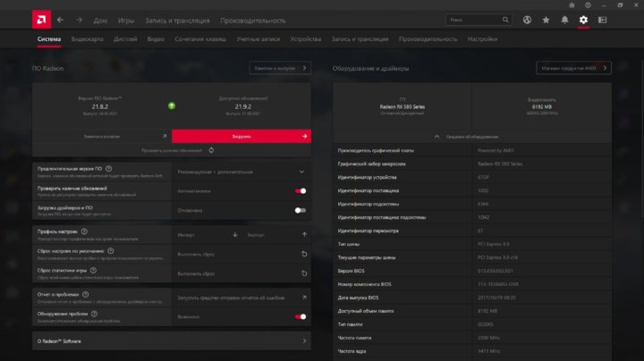The width and height of the screenshot is (644, 361).
Task: Open notifications via the bell icon
Action: pos(564,19)
